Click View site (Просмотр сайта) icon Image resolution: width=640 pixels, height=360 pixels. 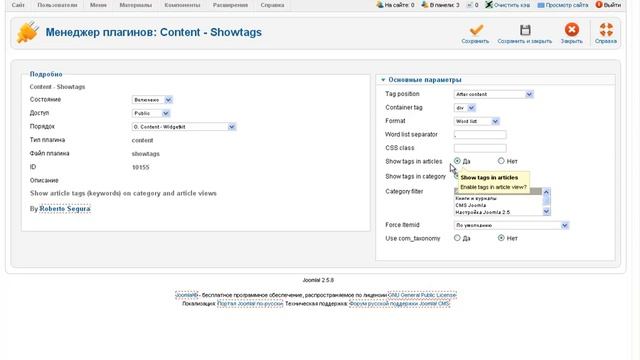click(x=541, y=5)
